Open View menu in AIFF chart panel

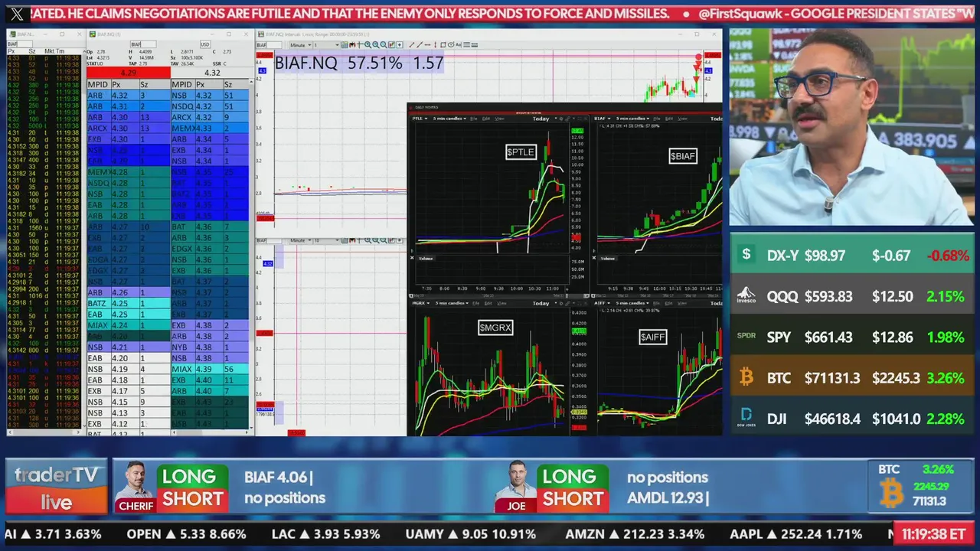coord(682,303)
